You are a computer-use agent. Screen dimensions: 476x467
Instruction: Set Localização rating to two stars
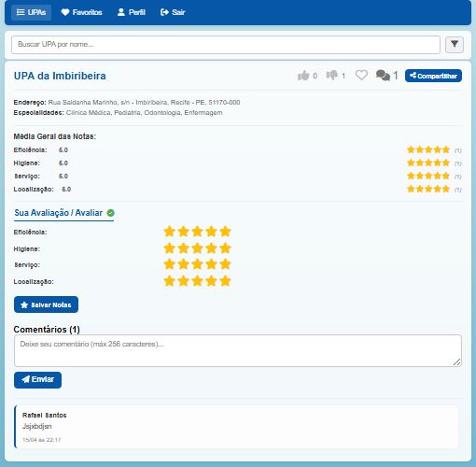[x=183, y=281]
